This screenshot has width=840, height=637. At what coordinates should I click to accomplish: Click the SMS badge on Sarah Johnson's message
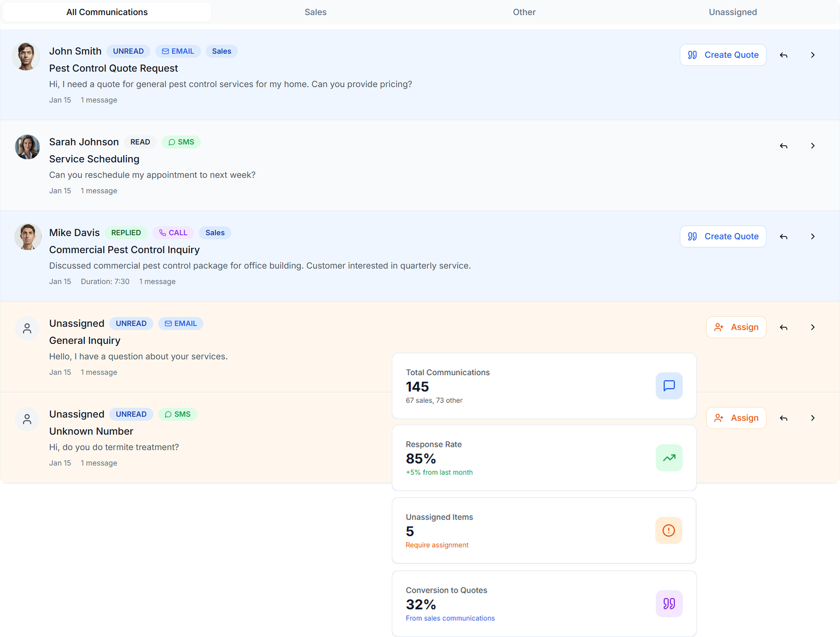click(181, 142)
